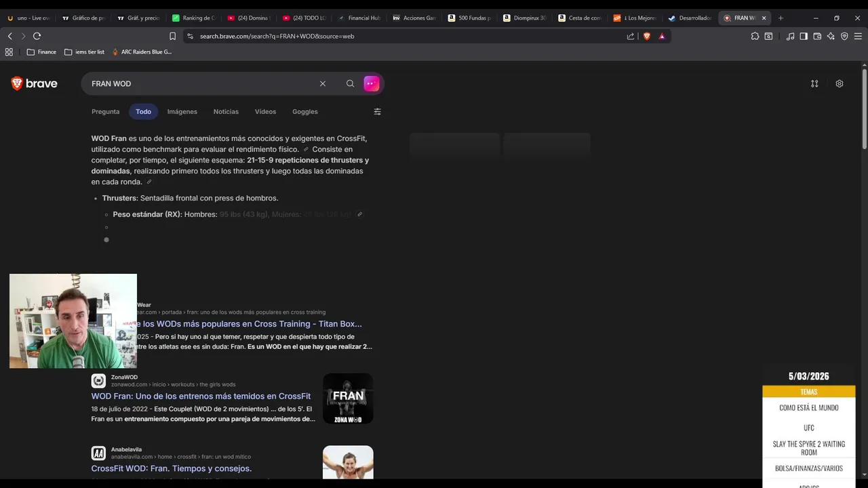Open search filters sliders icon
Viewport: 868px width, 488px height.
point(378,112)
